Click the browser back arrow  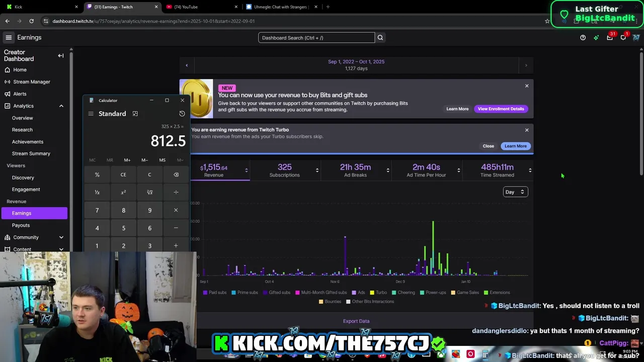(x=7, y=21)
